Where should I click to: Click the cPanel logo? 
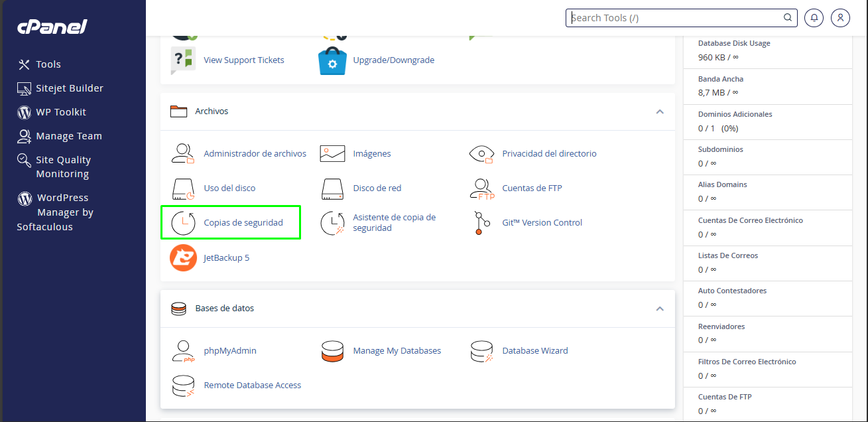click(x=51, y=27)
